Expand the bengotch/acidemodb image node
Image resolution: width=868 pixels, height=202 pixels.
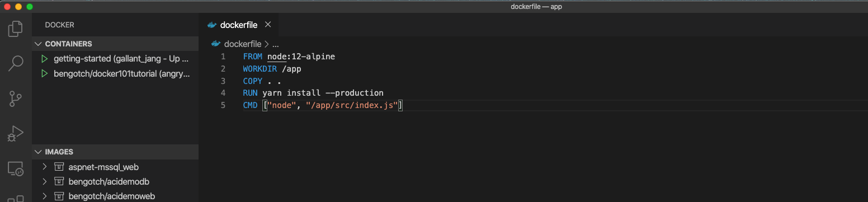(45, 181)
